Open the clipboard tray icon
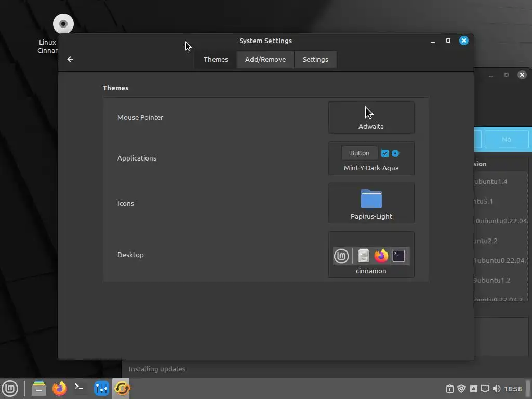 449,389
